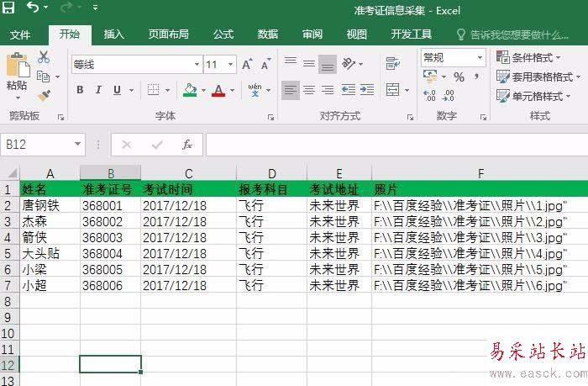Image resolution: width=588 pixels, height=386 pixels.
Task: Switch to the 审阅 tab
Action: pyautogui.click(x=312, y=34)
